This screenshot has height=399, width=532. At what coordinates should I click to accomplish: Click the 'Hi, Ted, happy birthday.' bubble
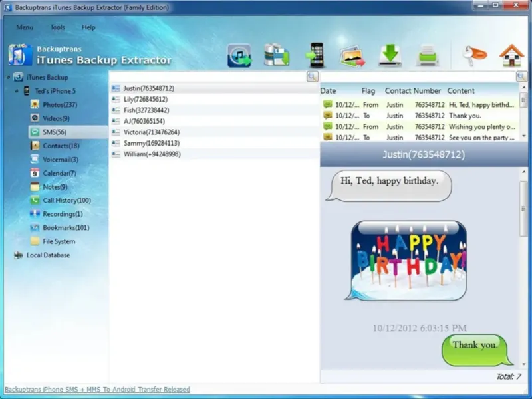[389, 186]
